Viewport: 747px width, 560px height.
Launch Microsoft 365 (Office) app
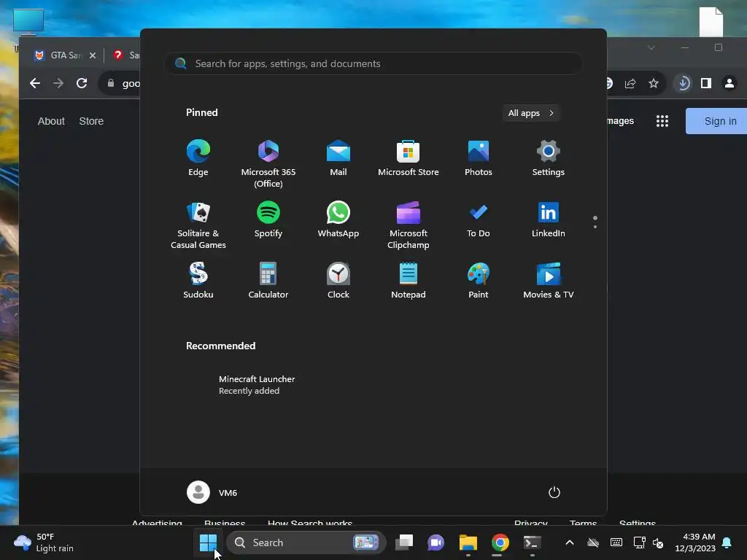(x=268, y=164)
